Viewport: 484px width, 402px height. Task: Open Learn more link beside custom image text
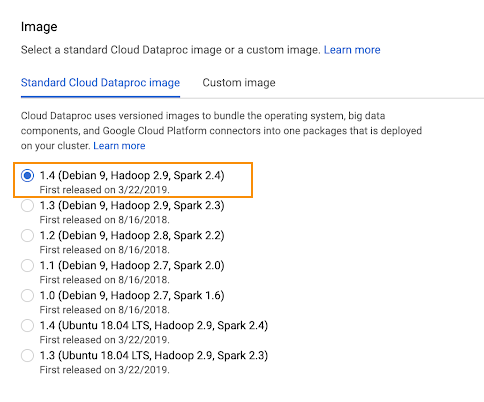(x=352, y=50)
